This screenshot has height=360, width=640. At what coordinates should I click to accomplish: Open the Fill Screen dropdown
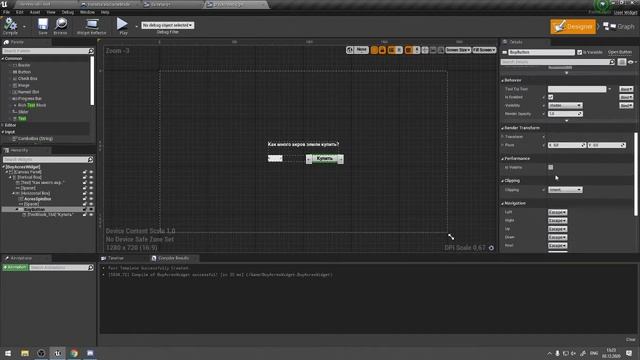coord(484,50)
